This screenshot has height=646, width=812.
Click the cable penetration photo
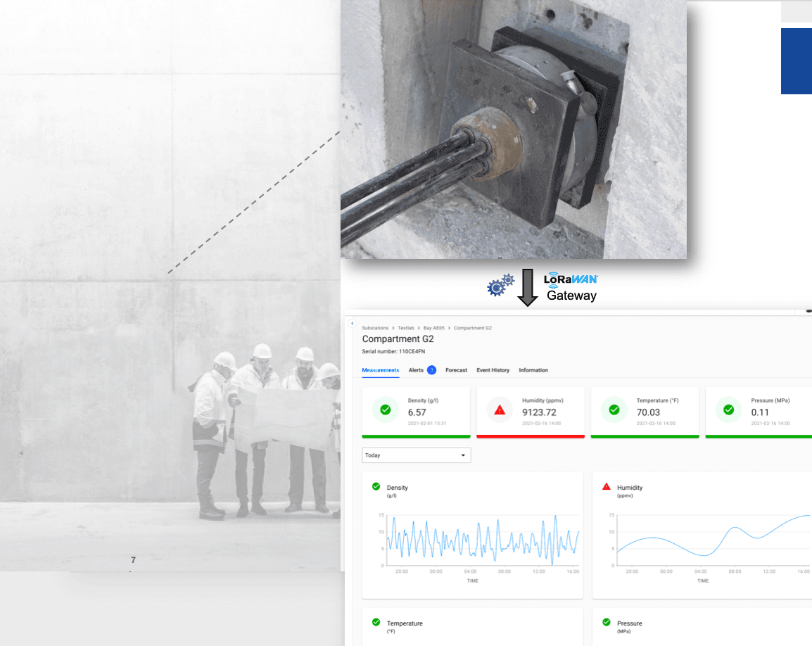click(514, 129)
